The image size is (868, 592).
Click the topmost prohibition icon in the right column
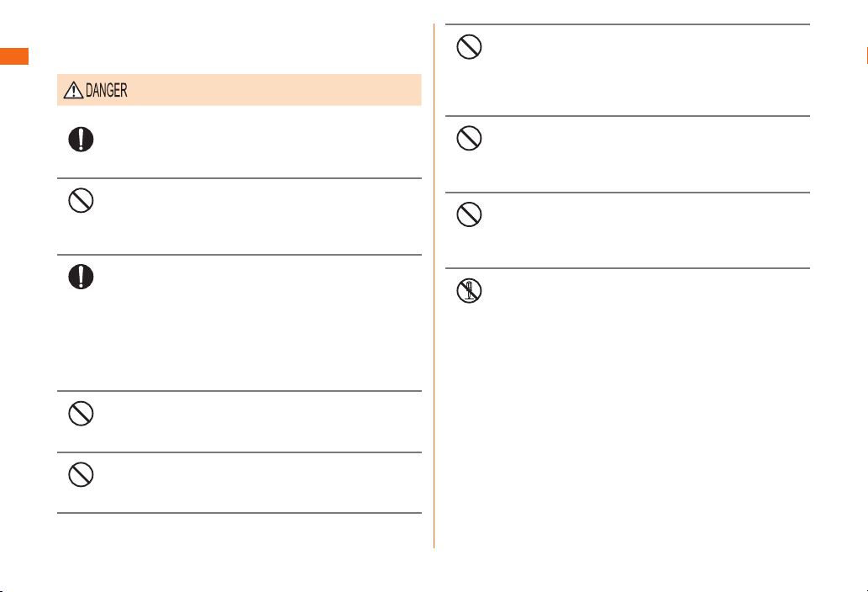pyautogui.click(x=469, y=46)
